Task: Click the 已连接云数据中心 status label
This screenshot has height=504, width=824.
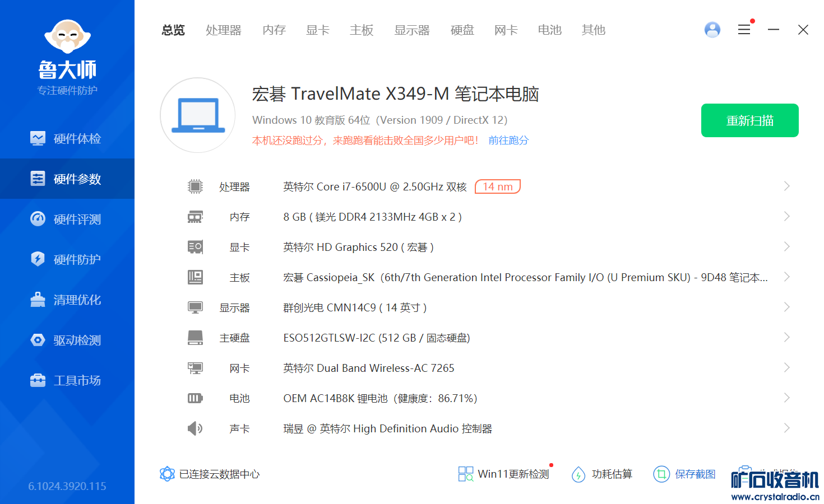Action: click(219, 474)
